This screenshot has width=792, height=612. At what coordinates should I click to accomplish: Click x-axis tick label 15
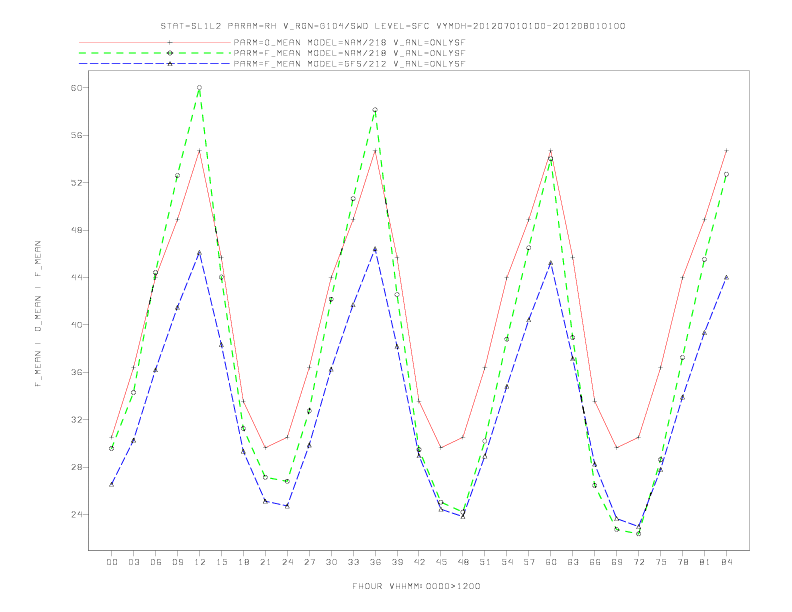221,562
